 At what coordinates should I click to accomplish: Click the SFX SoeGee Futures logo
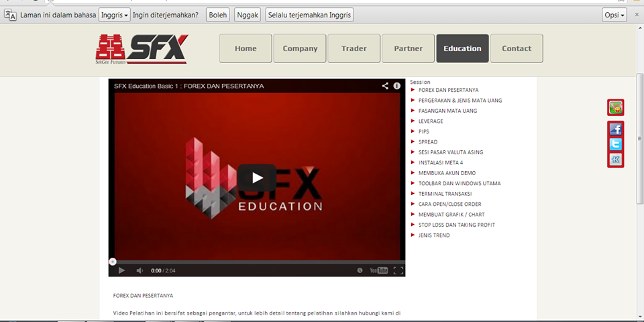point(142,49)
